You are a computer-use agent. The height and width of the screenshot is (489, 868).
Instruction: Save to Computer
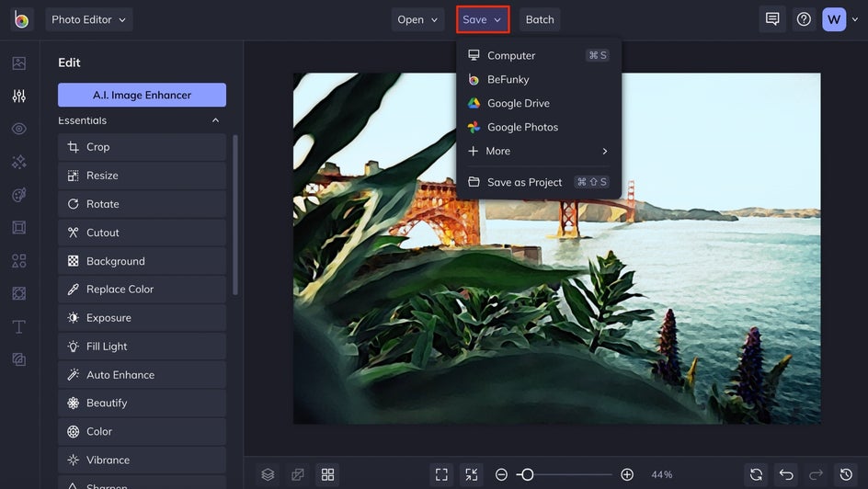click(538, 55)
